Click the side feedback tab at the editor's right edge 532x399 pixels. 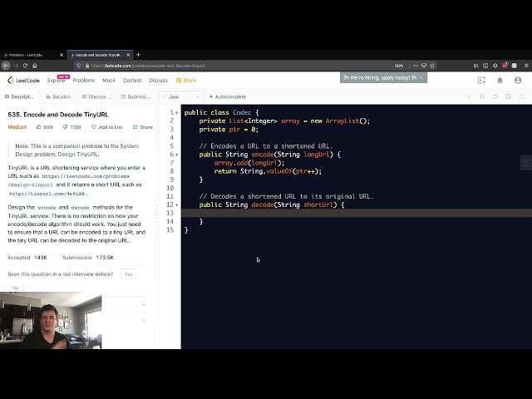[x=526, y=163]
